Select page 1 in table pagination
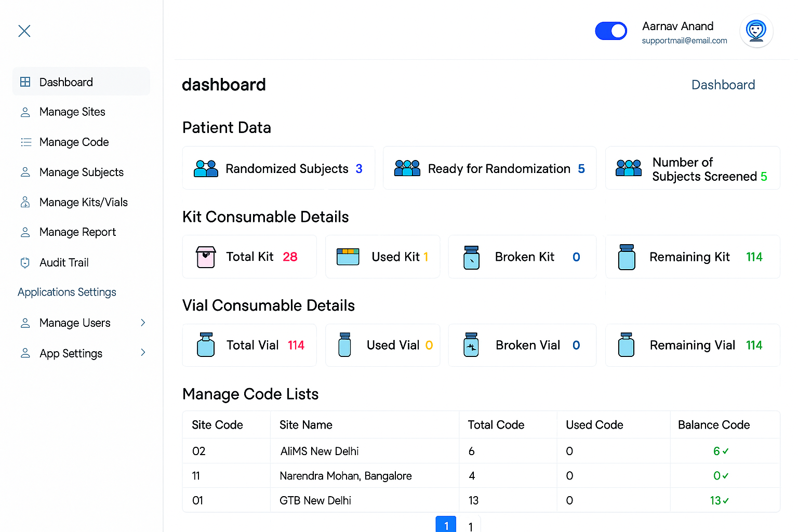Image resolution: width=798 pixels, height=532 pixels. (x=446, y=525)
